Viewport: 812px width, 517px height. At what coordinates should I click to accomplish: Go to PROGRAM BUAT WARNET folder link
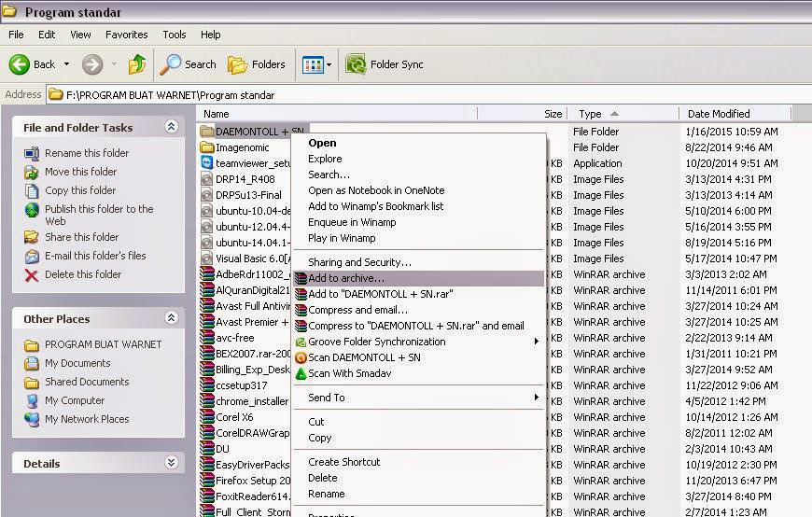coord(103,344)
